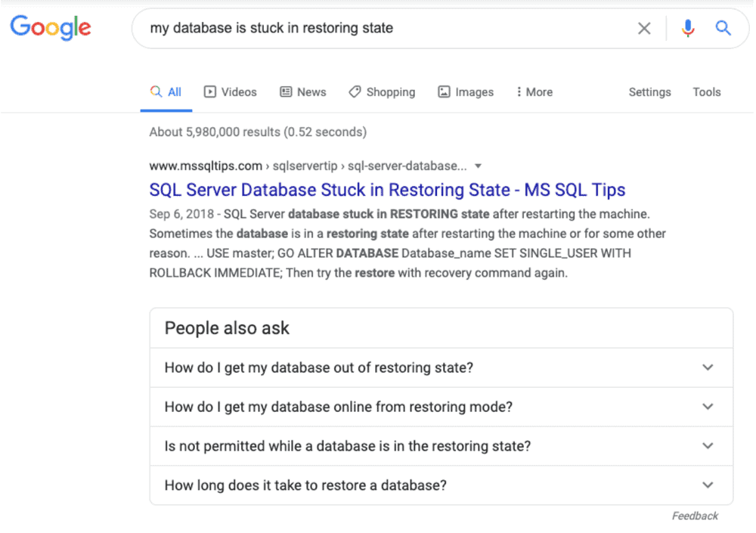
Task: Click the "Sep 6, 2018" result snippet text
Action: click(407, 243)
